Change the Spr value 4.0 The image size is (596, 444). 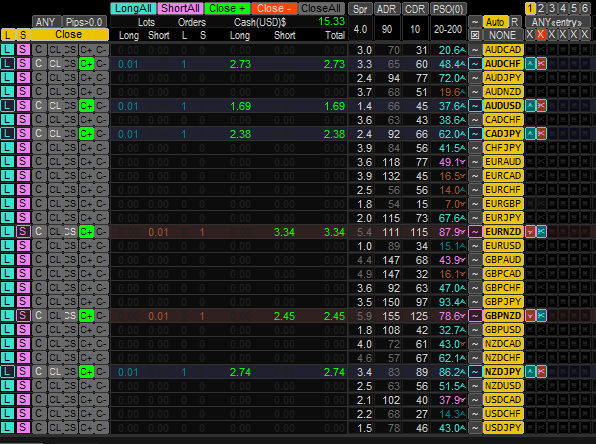[360, 29]
